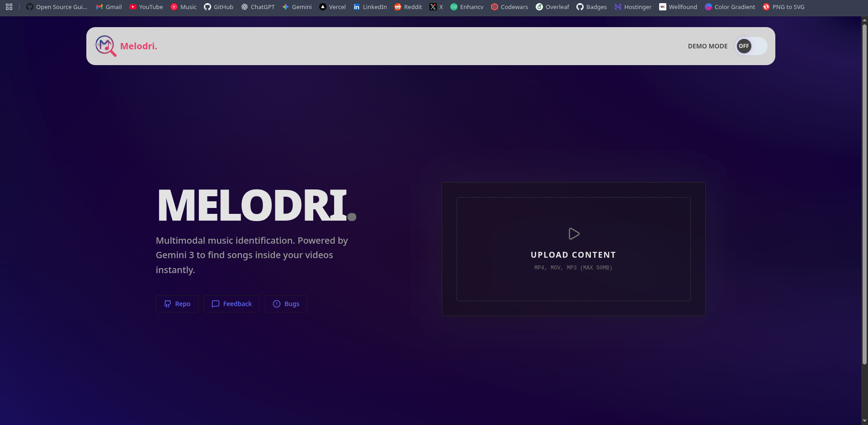Click the Multimodal music identification description text
Viewport: 868px width, 425px height.
[252, 255]
